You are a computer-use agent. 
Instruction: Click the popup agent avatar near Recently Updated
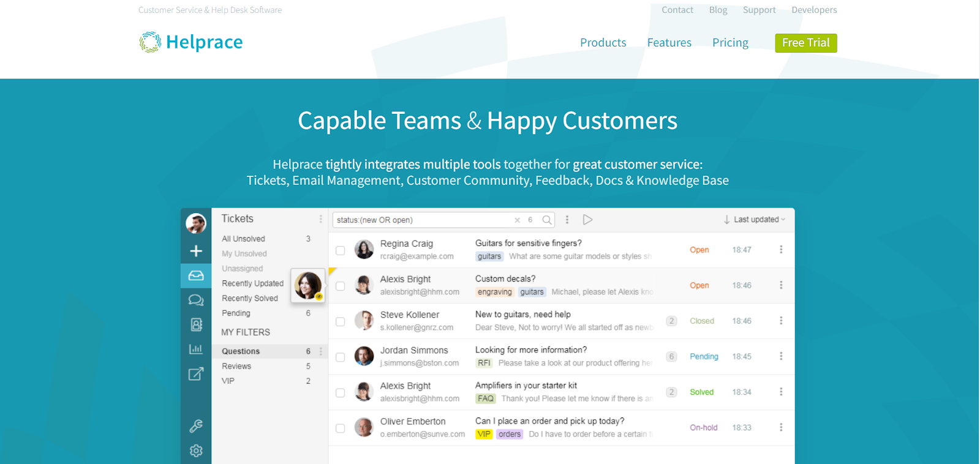[308, 285]
